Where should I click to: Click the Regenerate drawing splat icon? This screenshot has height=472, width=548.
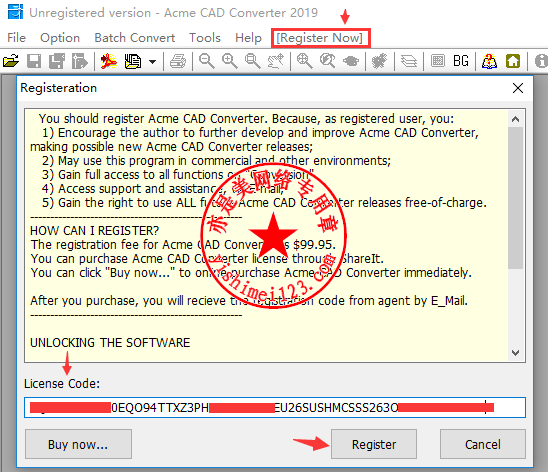pos(380,61)
